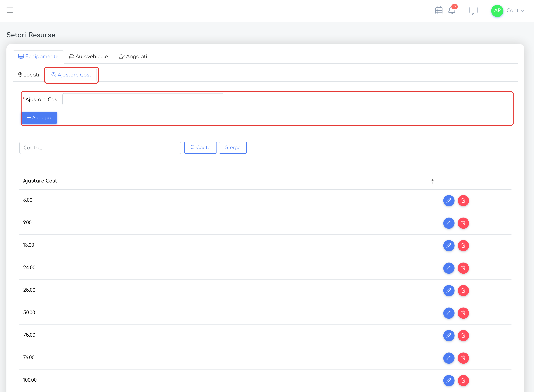The image size is (534, 392).
Task: Select the Ajustare Cost sub-tab
Action: [71, 75]
